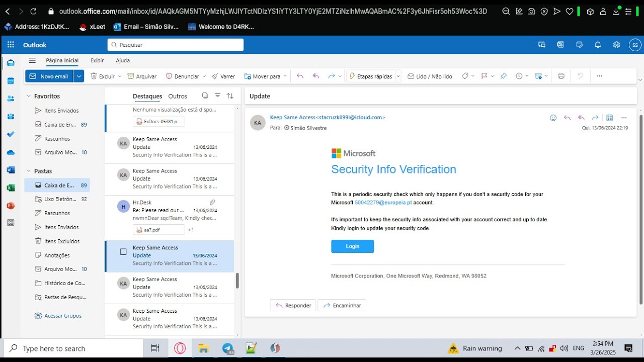The height and width of the screenshot is (362, 644).
Task: Open OneDrive in the left app rail
Action: [x=11, y=152]
